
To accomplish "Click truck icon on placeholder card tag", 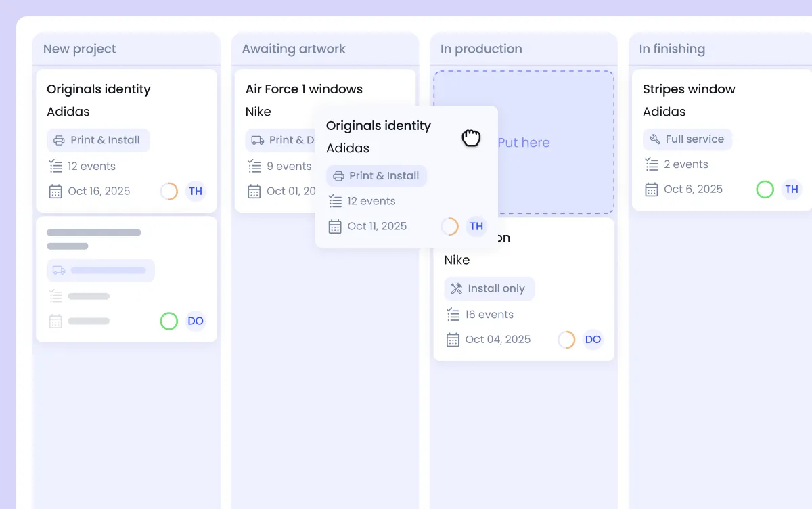I will coord(59,270).
